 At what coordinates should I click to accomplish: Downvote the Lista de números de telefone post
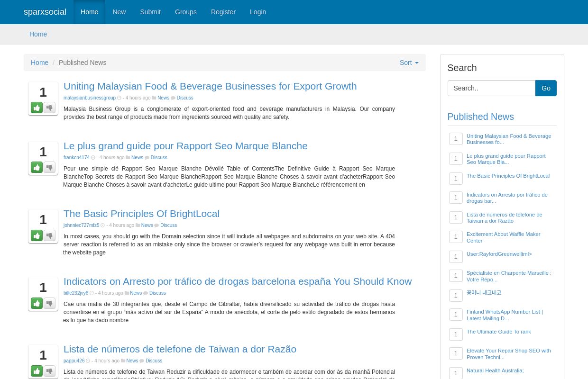(x=50, y=371)
